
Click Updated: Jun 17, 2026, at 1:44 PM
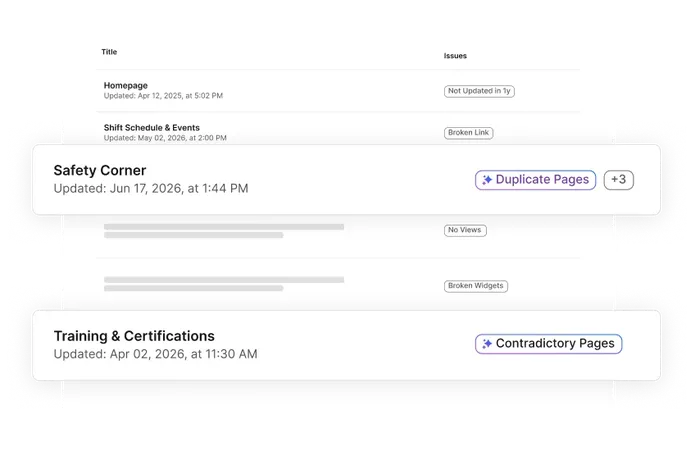[151, 188]
